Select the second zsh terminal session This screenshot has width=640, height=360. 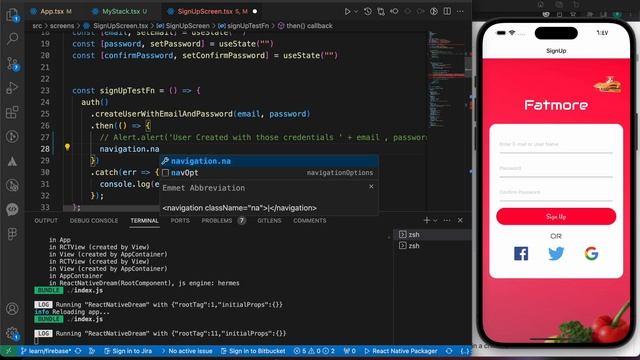click(433, 246)
